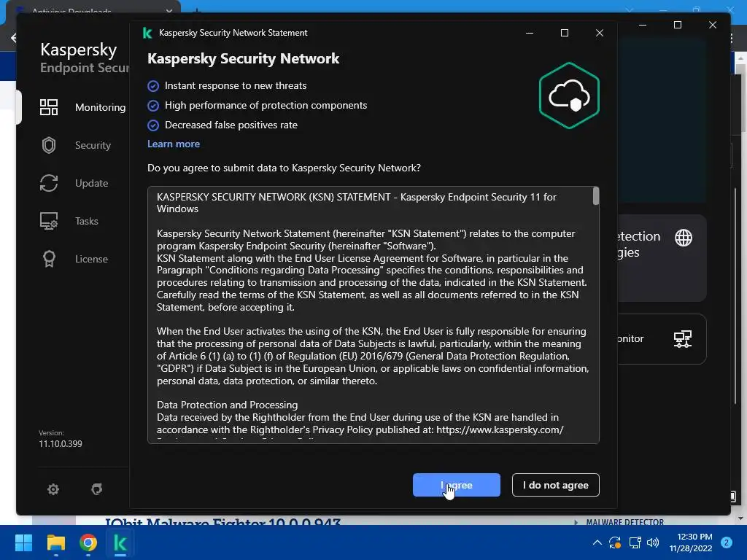Image resolution: width=747 pixels, height=560 pixels.
Task: Click IObit Malware Fighter heading in browser
Action: tap(222, 521)
